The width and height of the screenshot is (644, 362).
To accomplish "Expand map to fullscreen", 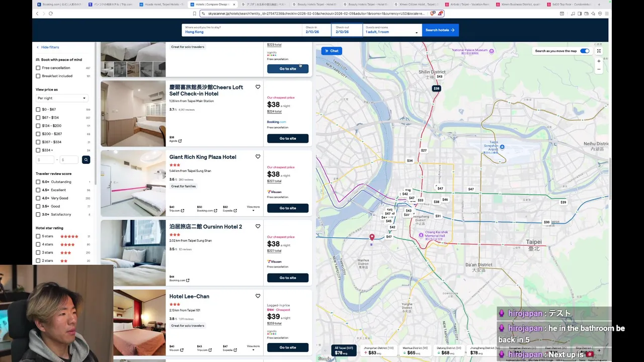I will coord(599,51).
